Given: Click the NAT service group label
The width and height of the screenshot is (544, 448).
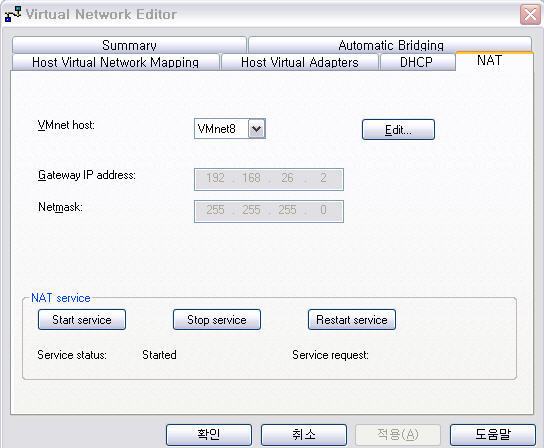Looking at the screenshot, I should (x=61, y=298).
